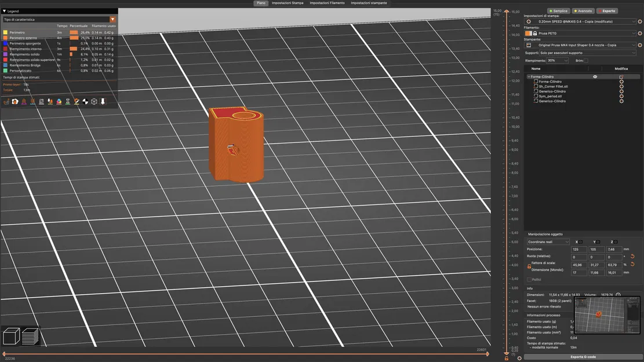Screen dimensions: 644x362
Task: Open Coordinate reali dropdown
Action: pos(548,242)
